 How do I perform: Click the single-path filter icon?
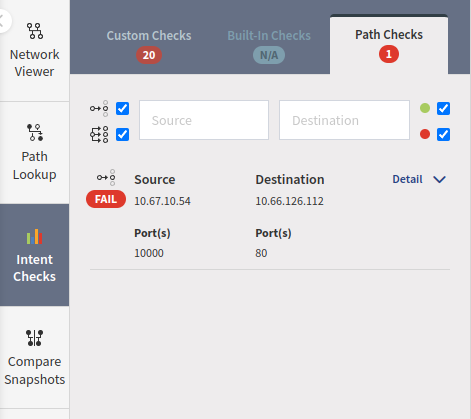coord(99,108)
